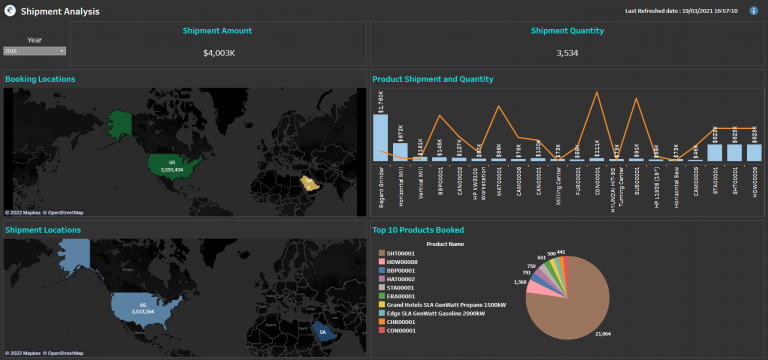Click the Shipment Quantity value 3,534
Screen dimensions: 768x360
coord(567,53)
